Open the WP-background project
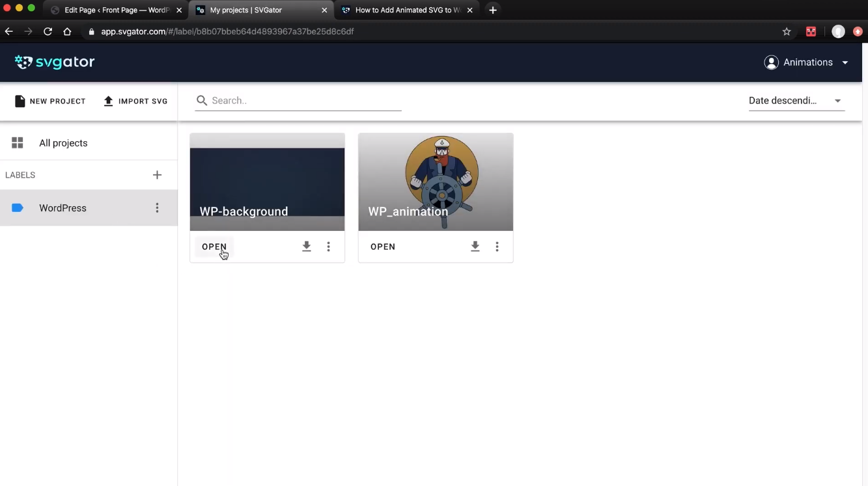868x486 pixels. click(x=214, y=247)
